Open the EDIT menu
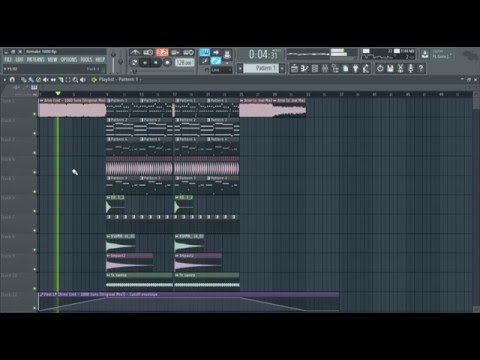 pyautogui.click(x=19, y=59)
